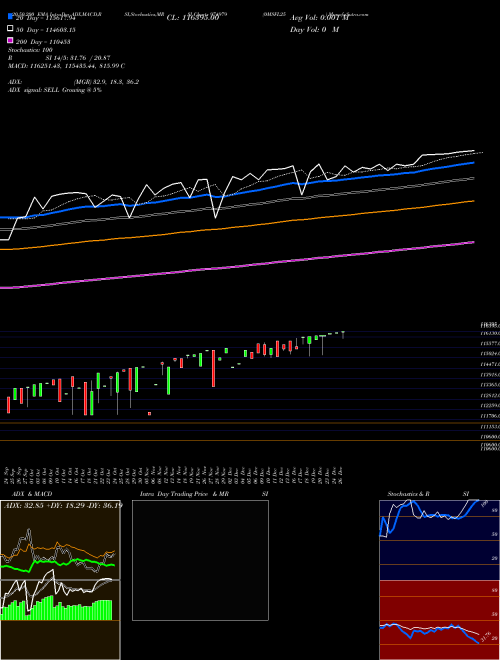Click the tall red candlestick in candlestick chart
This screenshot has width=500, height=660.
tap(213, 368)
